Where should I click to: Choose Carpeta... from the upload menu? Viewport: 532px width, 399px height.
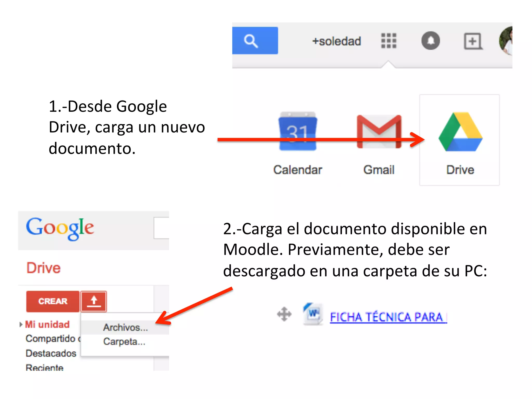124,342
